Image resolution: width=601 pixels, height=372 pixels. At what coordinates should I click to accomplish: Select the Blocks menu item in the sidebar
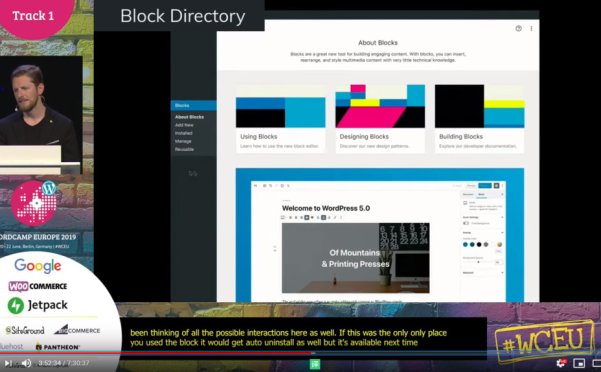194,105
